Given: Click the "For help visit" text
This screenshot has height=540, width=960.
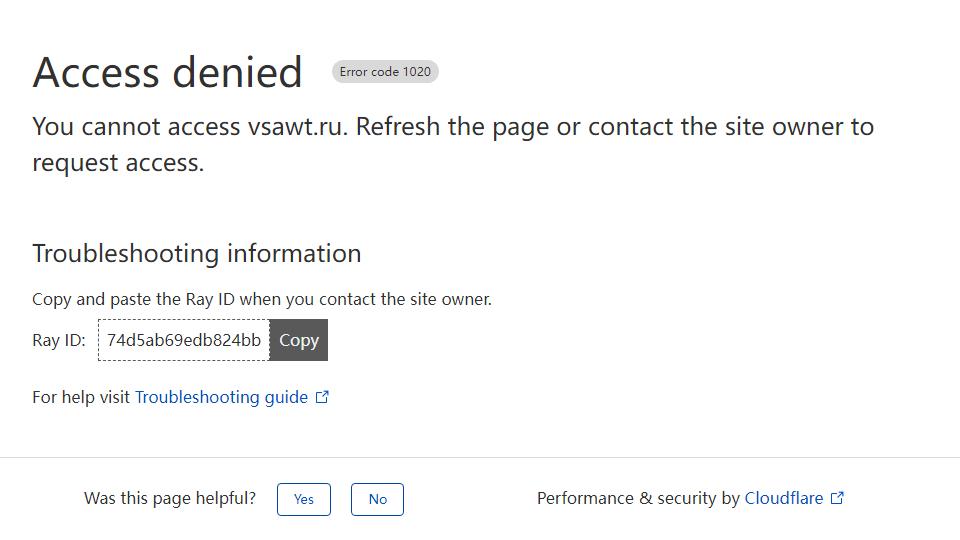Looking at the screenshot, I should (x=81, y=397).
